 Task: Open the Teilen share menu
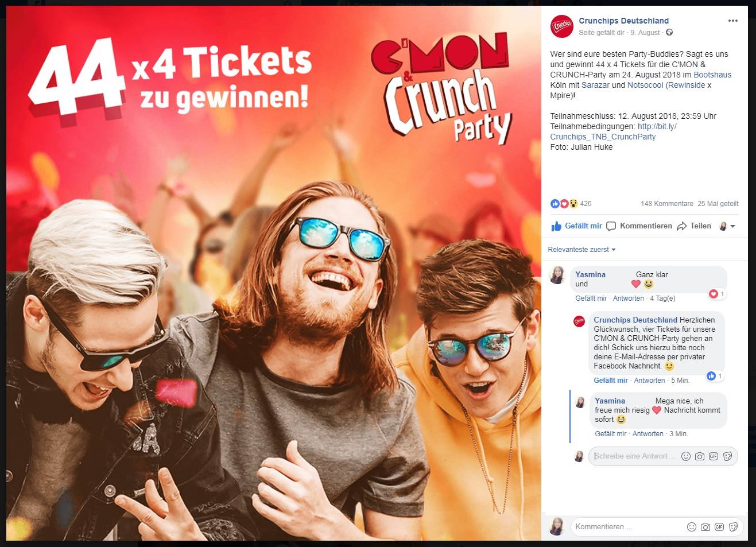[694, 226]
